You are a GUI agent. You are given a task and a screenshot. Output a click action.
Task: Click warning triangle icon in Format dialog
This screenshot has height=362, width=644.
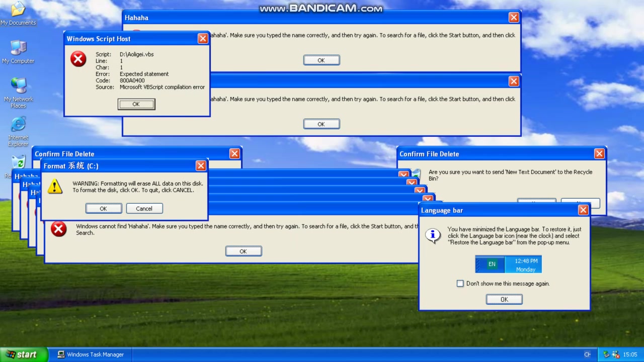click(55, 187)
